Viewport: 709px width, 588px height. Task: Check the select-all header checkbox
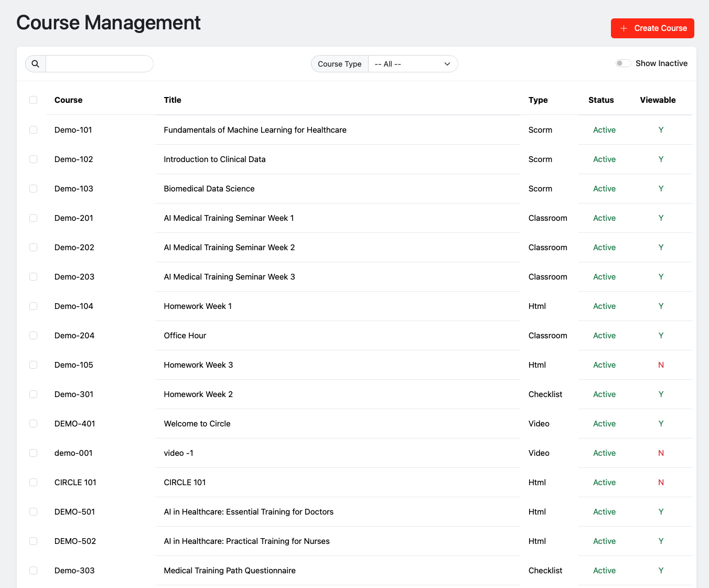pos(34,100)
